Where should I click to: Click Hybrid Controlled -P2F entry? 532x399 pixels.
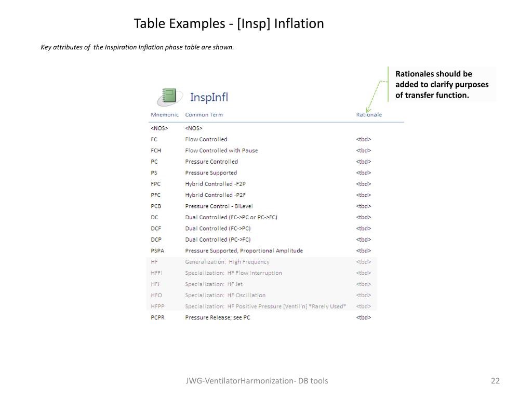point(216,195)
